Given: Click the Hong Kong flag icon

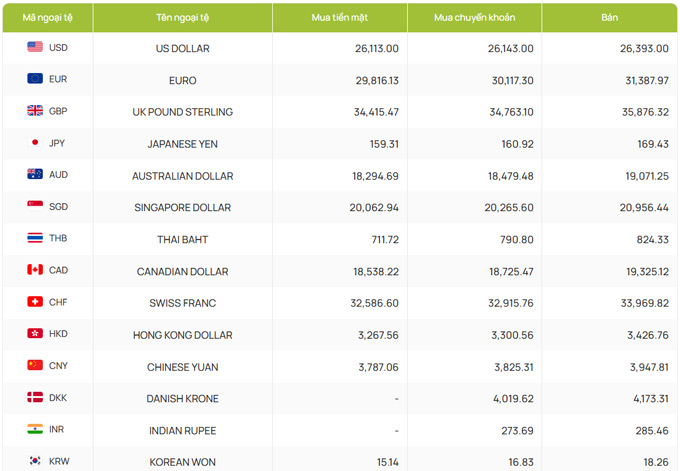Looking at the screenshot, I should tap(35, 333).
